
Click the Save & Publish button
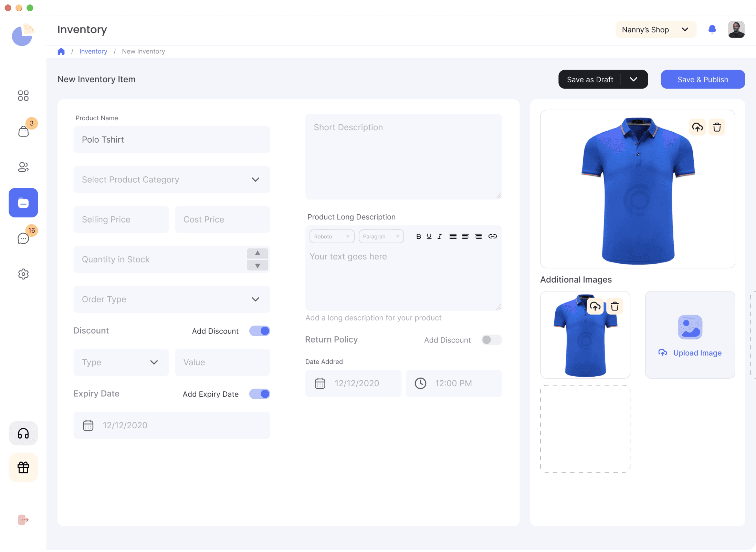[x=703, y=80]
